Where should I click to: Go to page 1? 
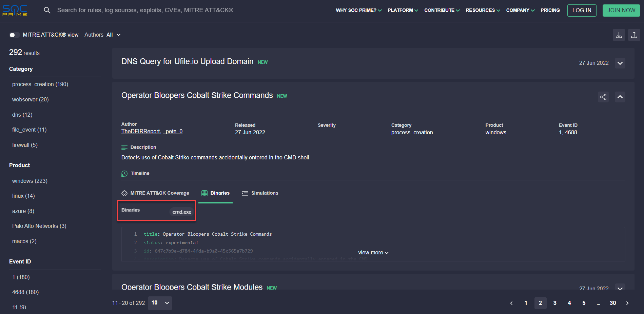(x=526, y=303)
